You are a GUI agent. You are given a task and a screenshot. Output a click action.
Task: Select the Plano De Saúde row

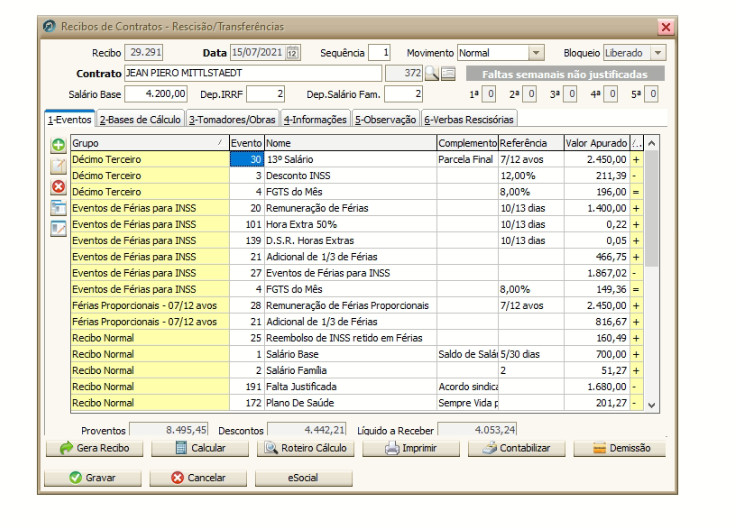pos(357,403)
